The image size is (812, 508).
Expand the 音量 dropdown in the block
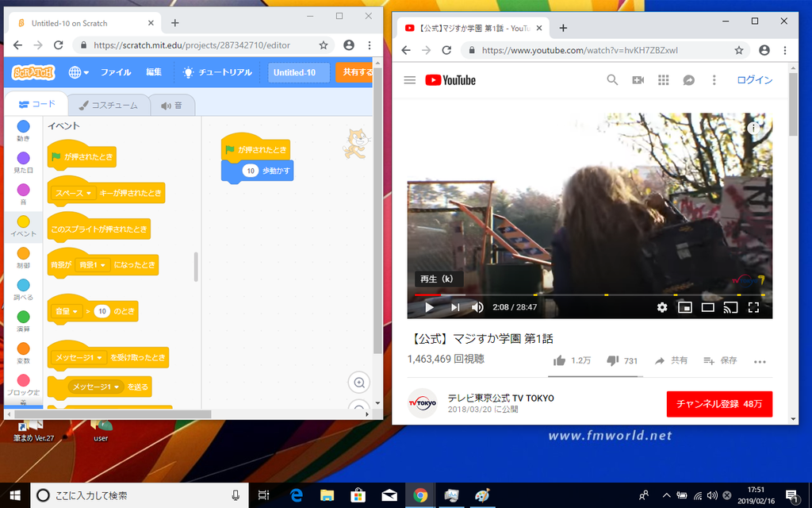67,311
